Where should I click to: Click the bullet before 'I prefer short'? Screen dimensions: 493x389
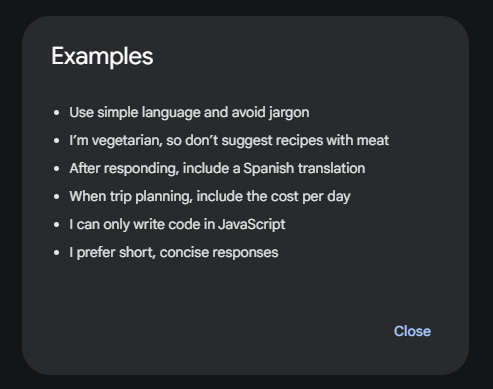coord(57,253)
